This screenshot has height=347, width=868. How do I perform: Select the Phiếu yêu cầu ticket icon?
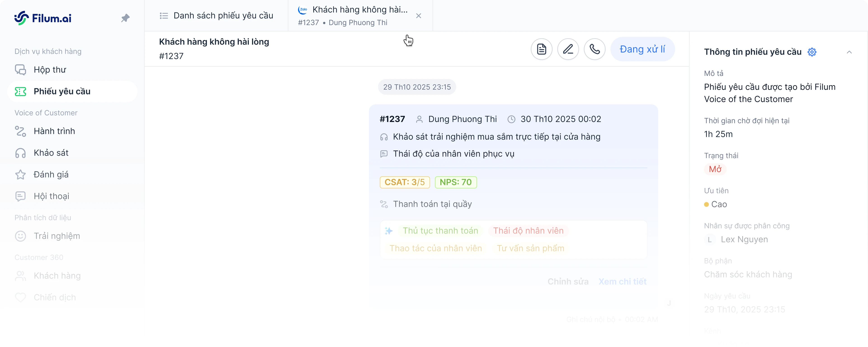(21, 91)
